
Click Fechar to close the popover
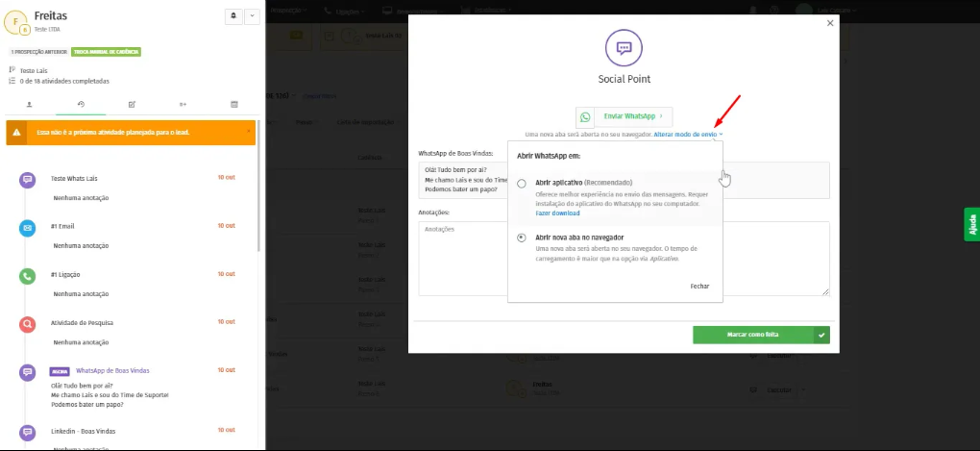tap(699, 286)
